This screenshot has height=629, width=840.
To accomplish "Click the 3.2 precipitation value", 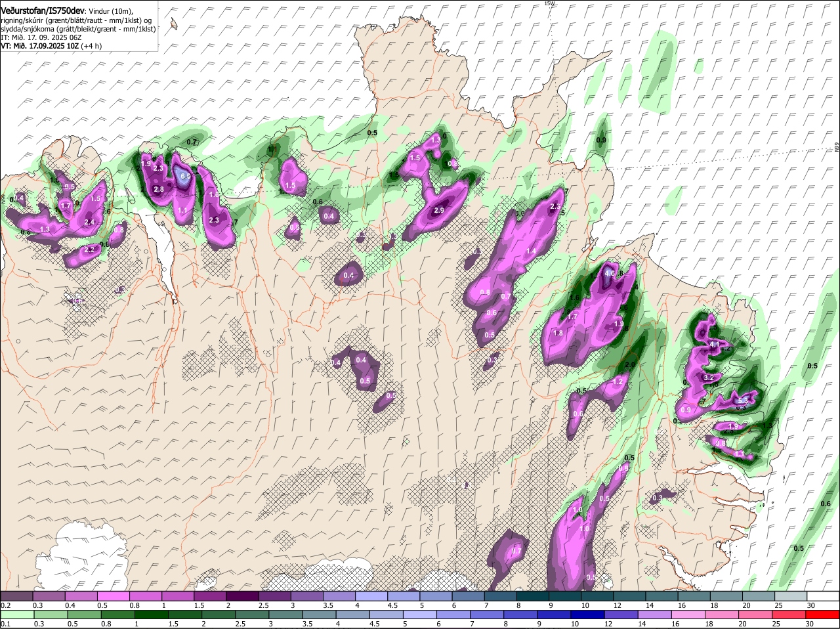I will tap(708, 378).
